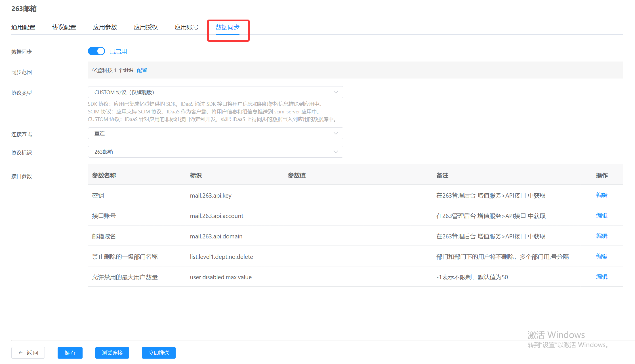Toggle the 数据同步 enabled switch
Viewport: 635px width, 364px height.
tap(96, 51)
